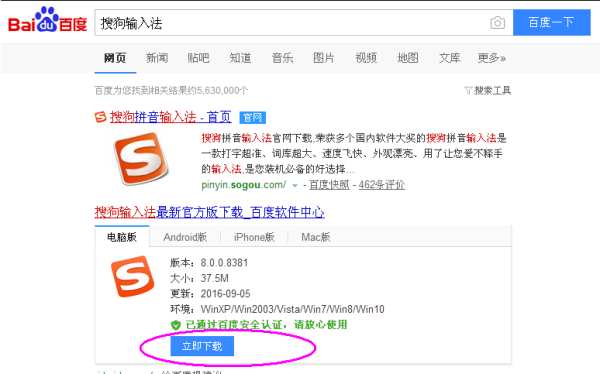Click the Sogou icon beside first result title
Viewport: 600px width, 374px height.
point(100,117)
